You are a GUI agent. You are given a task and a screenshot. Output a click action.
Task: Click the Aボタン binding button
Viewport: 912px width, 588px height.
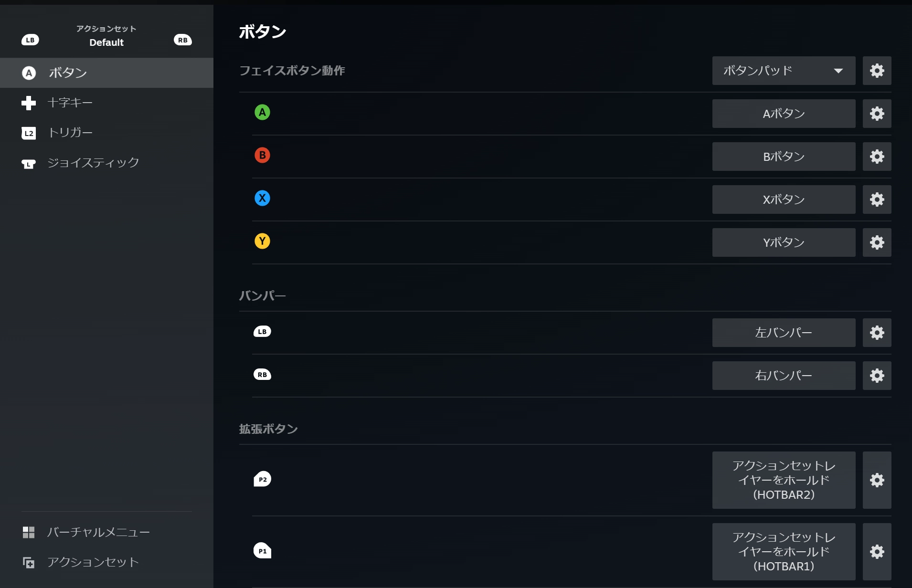(x=784, y=114)
